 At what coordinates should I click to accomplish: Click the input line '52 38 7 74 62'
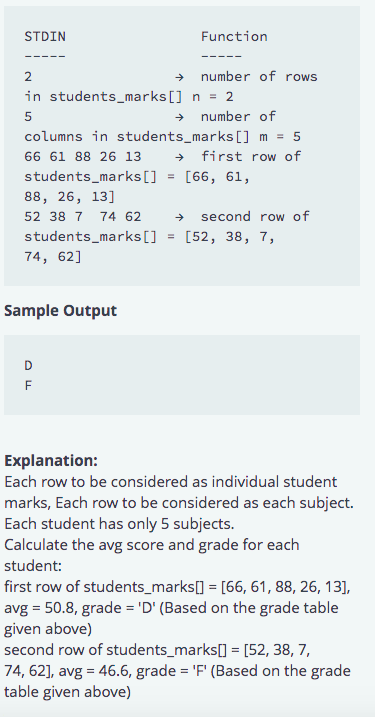click(x=83, y=217)
